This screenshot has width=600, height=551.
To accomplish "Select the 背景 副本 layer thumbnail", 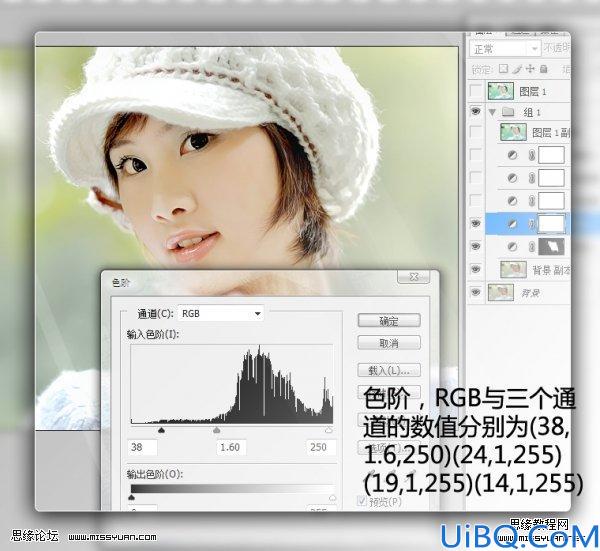I will point(514,270).
